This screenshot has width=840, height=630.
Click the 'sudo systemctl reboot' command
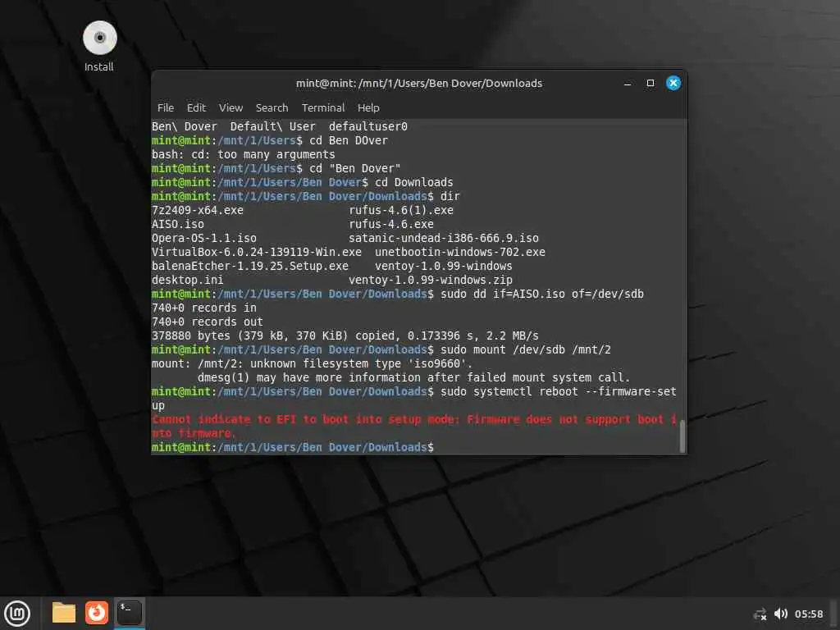click(x=414, y=398)
